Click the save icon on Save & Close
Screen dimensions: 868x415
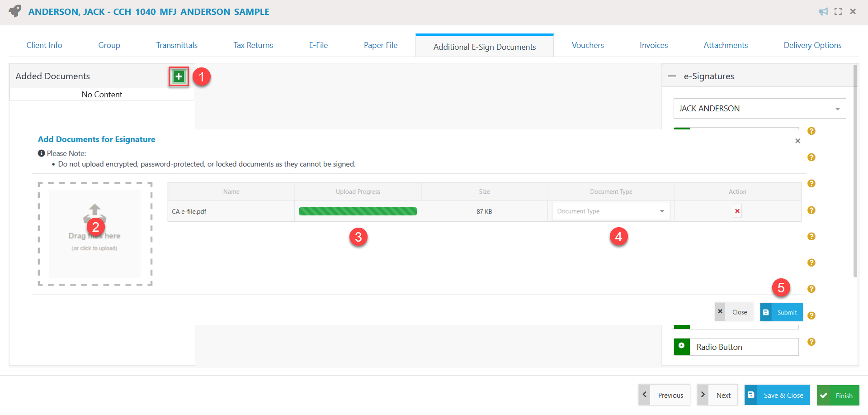click(751, 395)
